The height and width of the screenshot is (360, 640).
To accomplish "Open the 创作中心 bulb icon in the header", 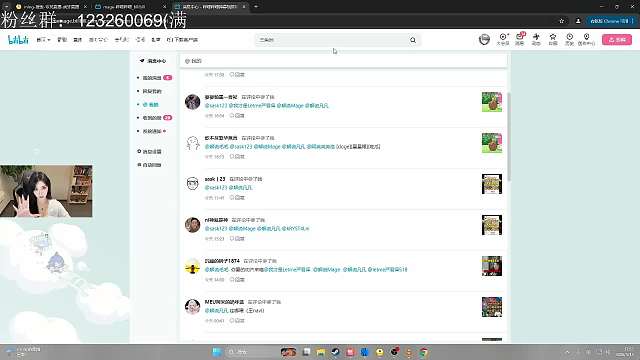I will (x=586, y=40).
